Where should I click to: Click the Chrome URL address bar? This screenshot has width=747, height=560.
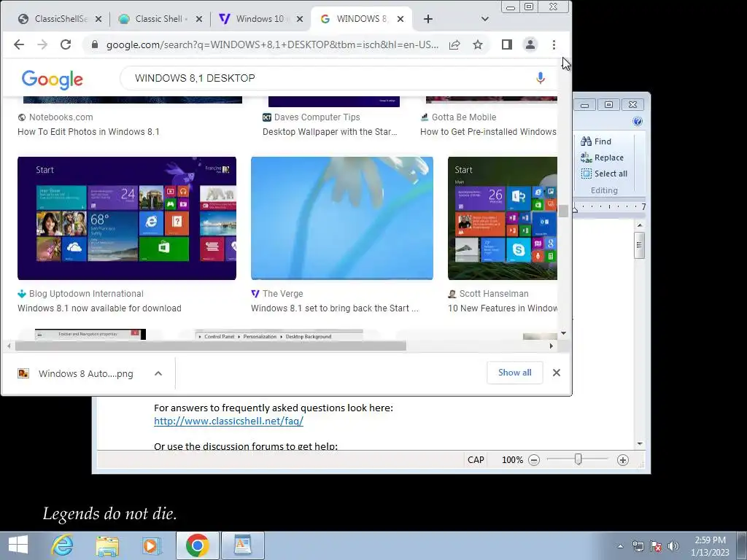click(x=272, y=44)
